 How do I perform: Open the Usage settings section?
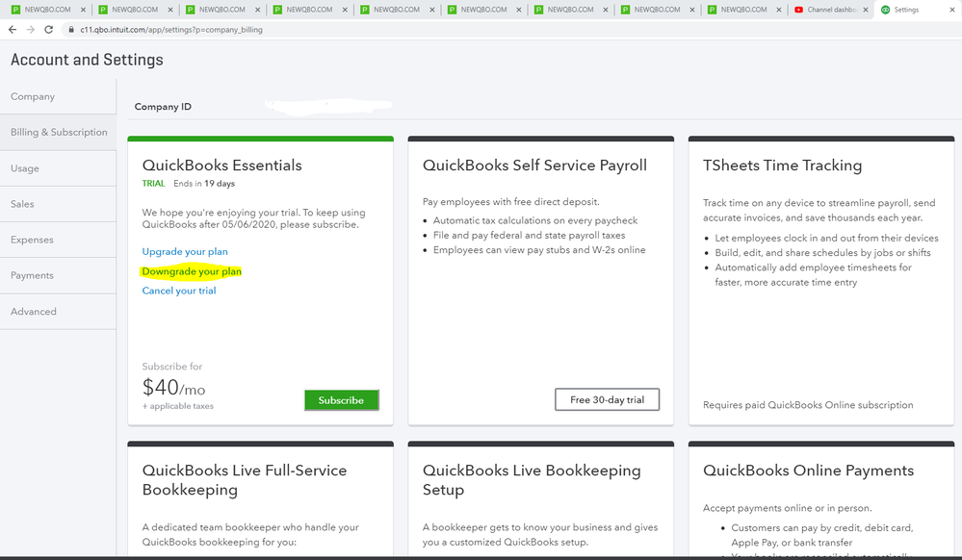point(58,168)
